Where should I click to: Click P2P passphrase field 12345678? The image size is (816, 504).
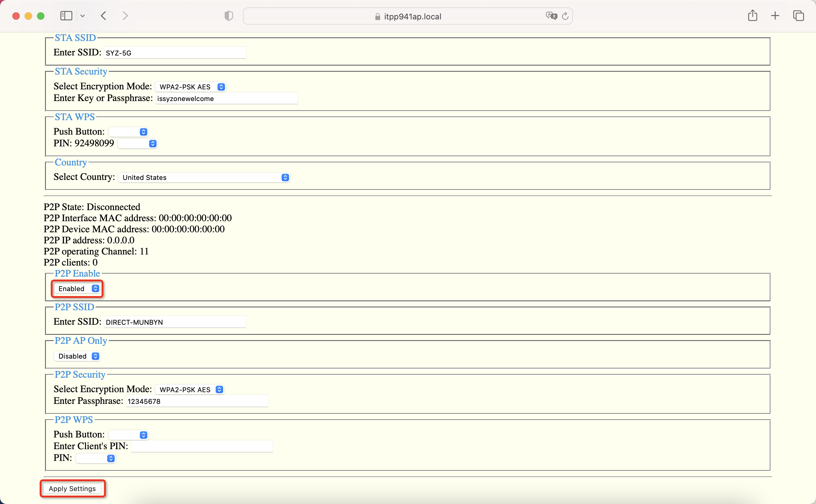point(197,401)
